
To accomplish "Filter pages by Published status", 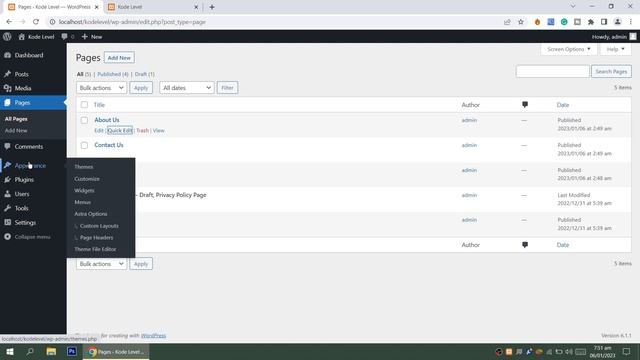I will (x=113, y=74).
